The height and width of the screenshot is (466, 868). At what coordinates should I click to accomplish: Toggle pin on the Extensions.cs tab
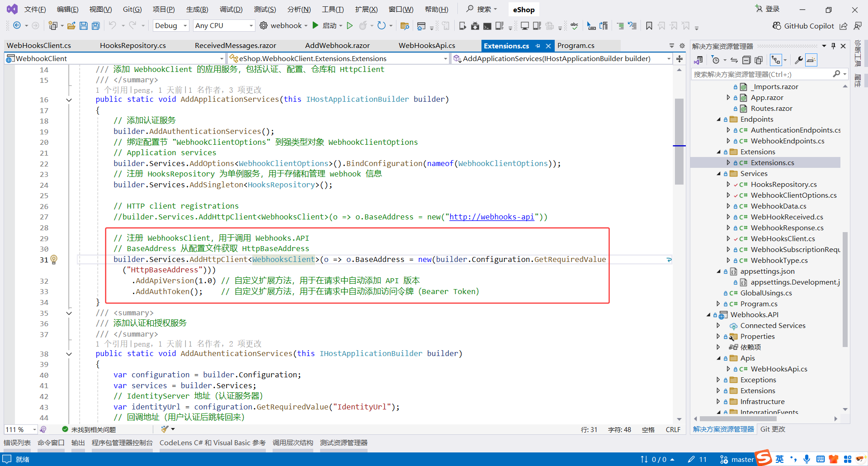tap(538, 46)
